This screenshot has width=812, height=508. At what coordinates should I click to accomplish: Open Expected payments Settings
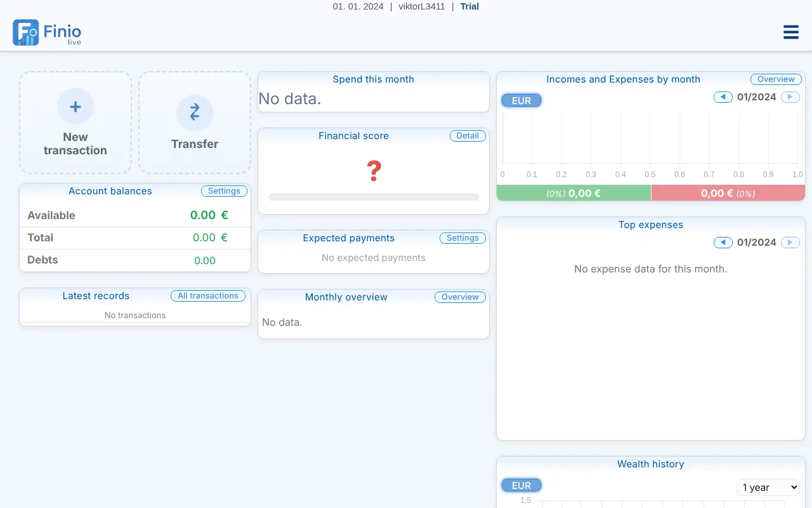pyautogui.click(x=463, y=238)
